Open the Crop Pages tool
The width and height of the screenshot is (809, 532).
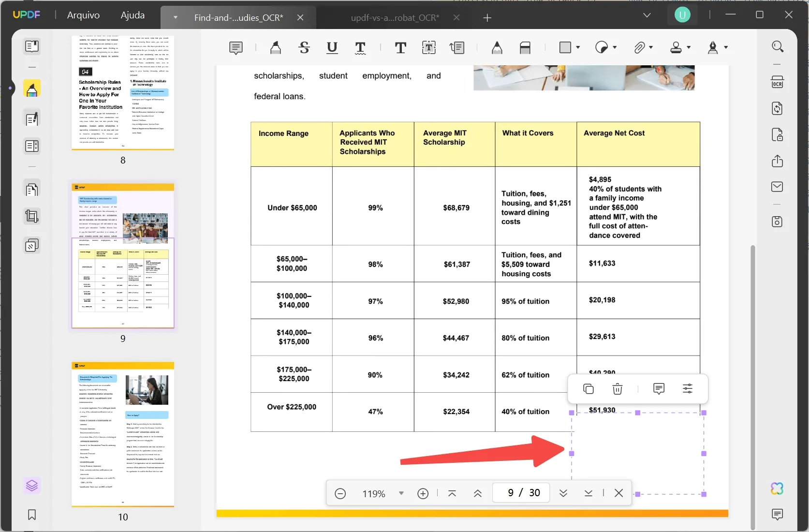(32, 216)
